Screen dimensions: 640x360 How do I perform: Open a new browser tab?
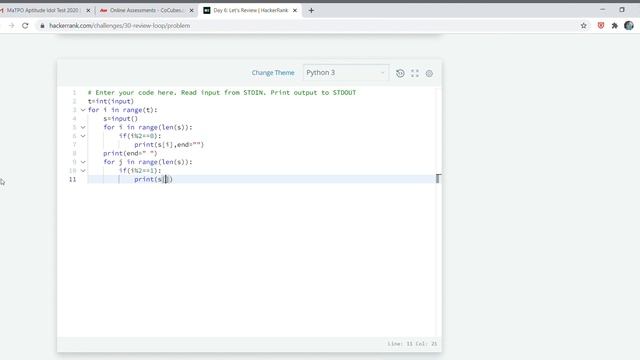click(x=311, y=10)
